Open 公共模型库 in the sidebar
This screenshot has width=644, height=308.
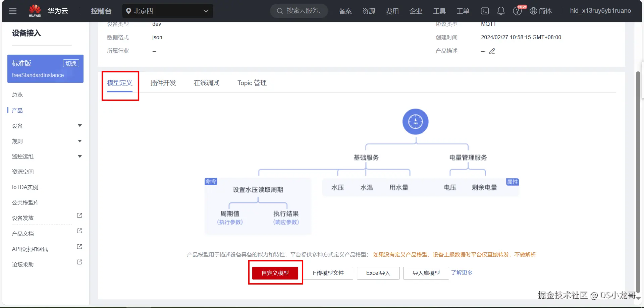pyautogui.click(x=25, y=203)
